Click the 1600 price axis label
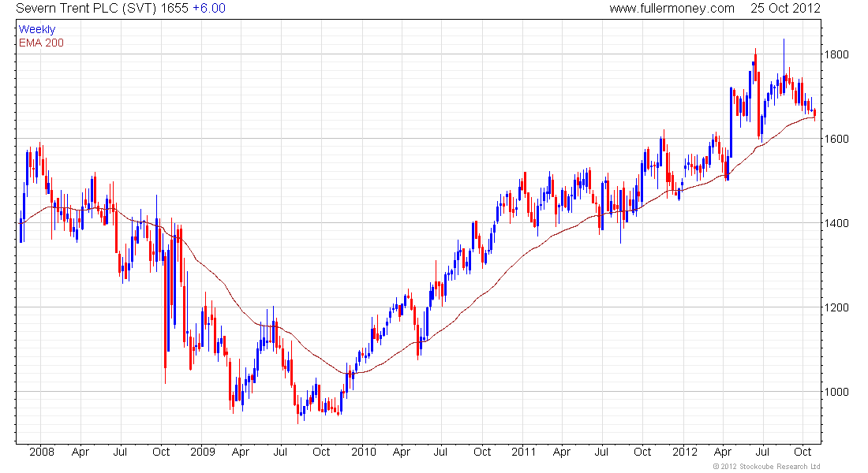The image size is (868, 473). point(836,139)
